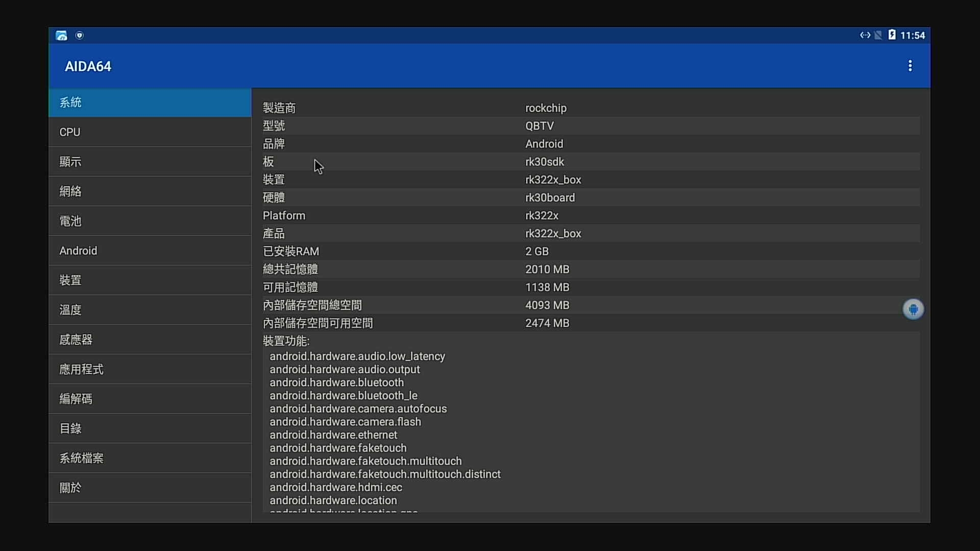Click the rk322x_box value beside 裝置
The width and height of the screenshot is (980, 551).
[553, 180]
